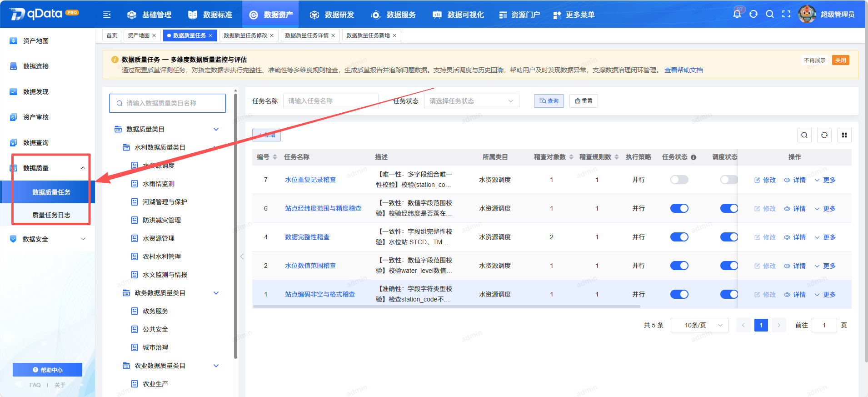868x397 pixels.
Task: Close the 数据质量任务修改 tab
Action: pyautogui.click(x=272, y=35)
